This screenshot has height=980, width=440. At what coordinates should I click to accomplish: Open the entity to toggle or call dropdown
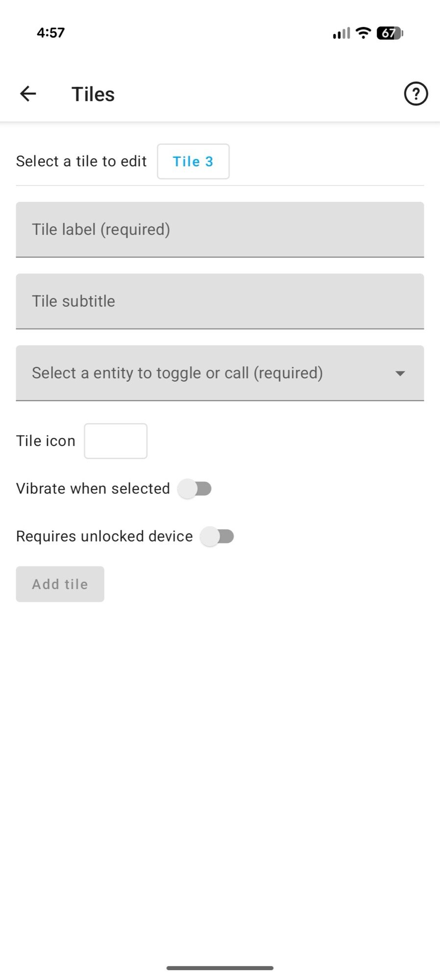point(220,373)
